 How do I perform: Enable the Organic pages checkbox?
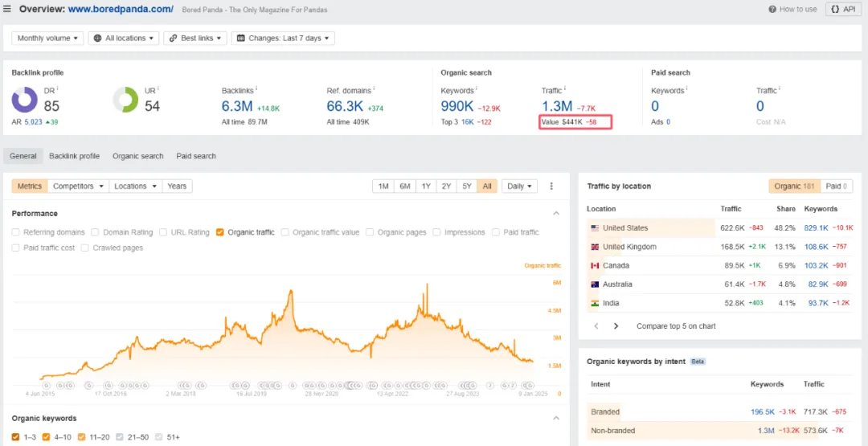click(x=371, y=232)
